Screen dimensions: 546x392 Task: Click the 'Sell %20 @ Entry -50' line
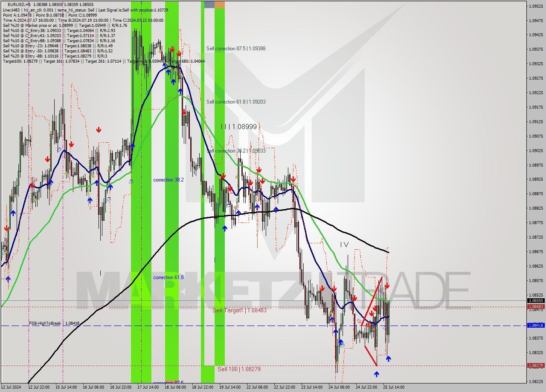58,51
